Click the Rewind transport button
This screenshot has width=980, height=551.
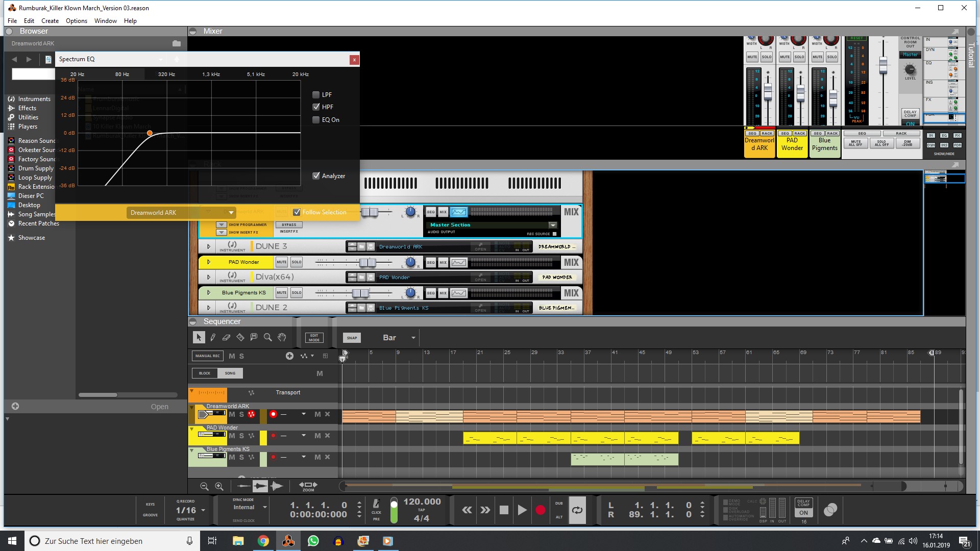point(467,510)
